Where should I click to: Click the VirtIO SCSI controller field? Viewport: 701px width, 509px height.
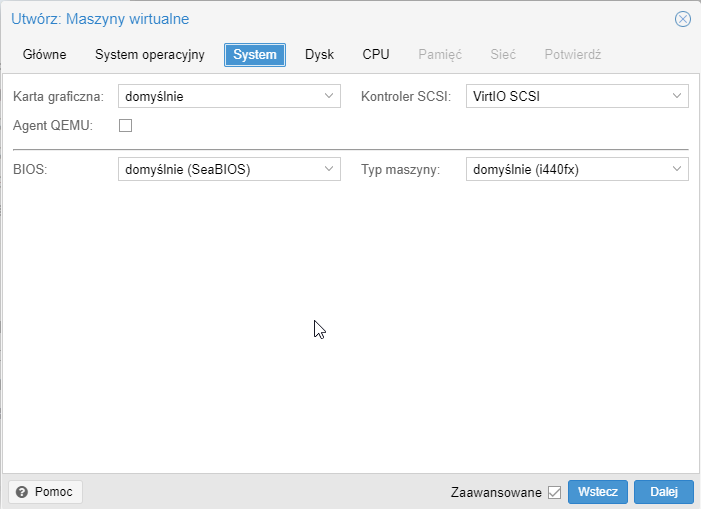pos(565,97)
